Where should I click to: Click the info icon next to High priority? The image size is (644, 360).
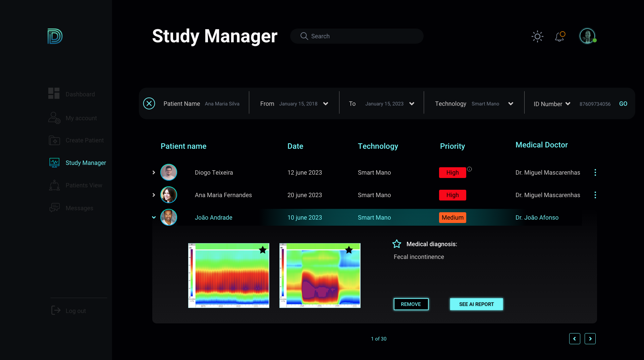point(470,169)
